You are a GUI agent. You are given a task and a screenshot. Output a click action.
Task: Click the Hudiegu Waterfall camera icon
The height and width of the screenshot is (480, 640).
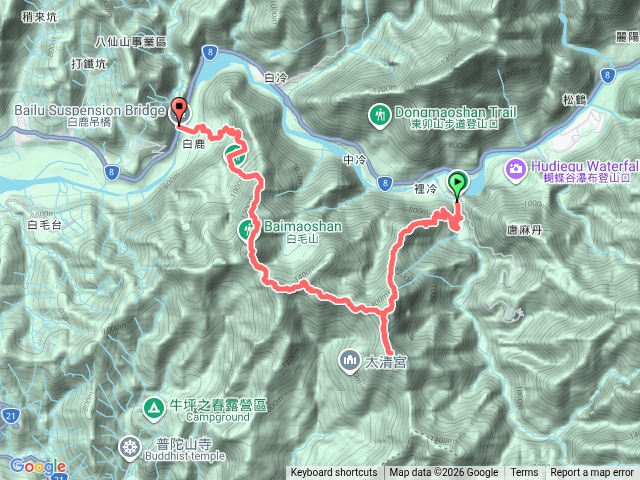point(516,169)
